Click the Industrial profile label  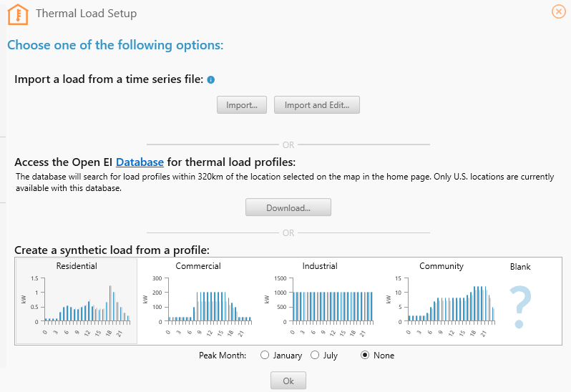(x=320, y=266)
